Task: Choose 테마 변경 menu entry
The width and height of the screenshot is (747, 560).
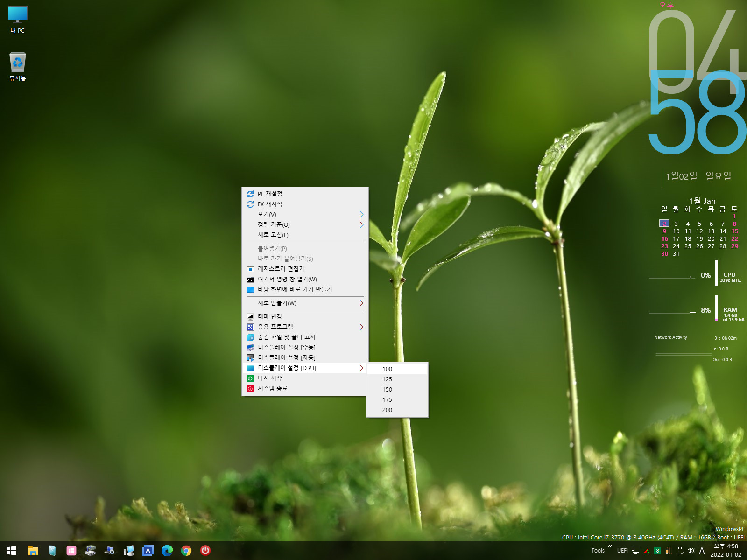Action: pyautogui.click(x=305, y=316)
